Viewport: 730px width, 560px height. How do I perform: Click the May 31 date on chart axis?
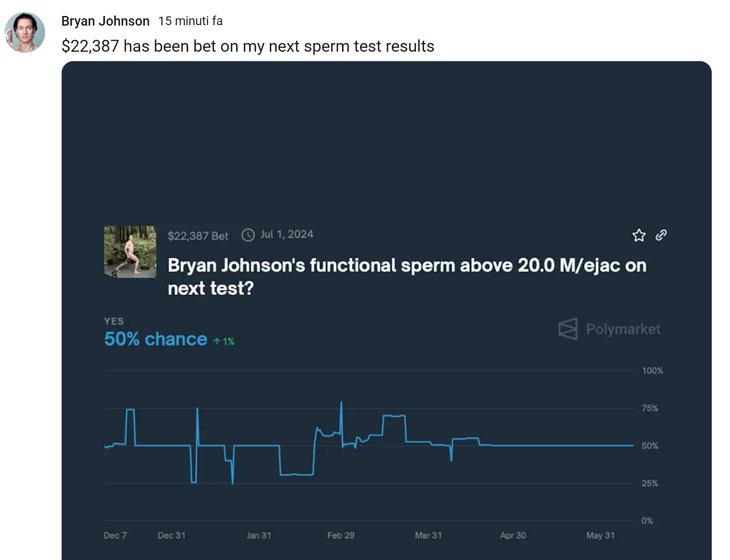pyautogui.click(x=600, y=535)
